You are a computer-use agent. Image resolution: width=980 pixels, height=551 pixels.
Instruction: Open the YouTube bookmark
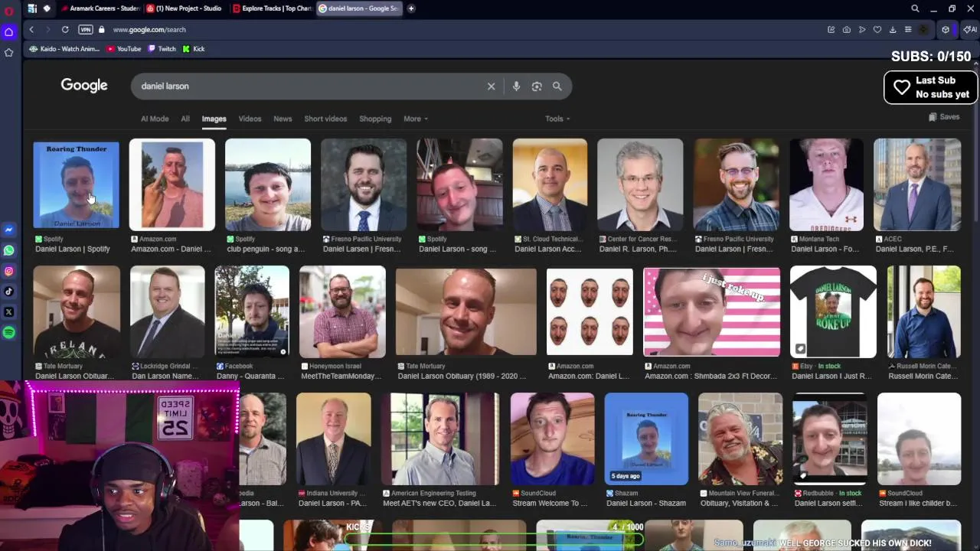[x=124, y=49]
